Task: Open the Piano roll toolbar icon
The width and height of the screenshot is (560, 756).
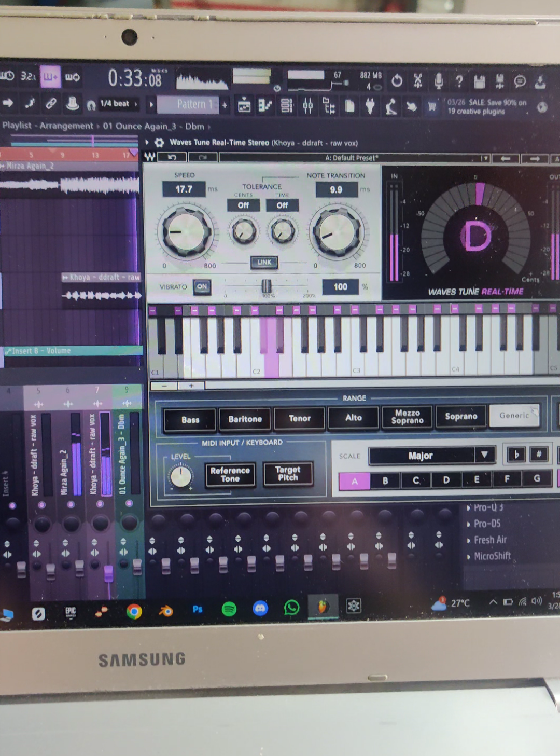Action: (265, 106)
